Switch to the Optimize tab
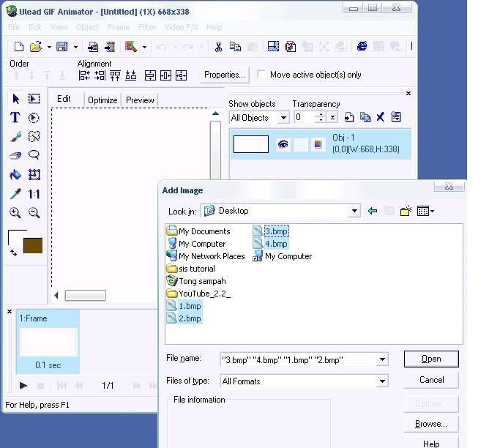489x448 pixels. click(x=102, y=100)
